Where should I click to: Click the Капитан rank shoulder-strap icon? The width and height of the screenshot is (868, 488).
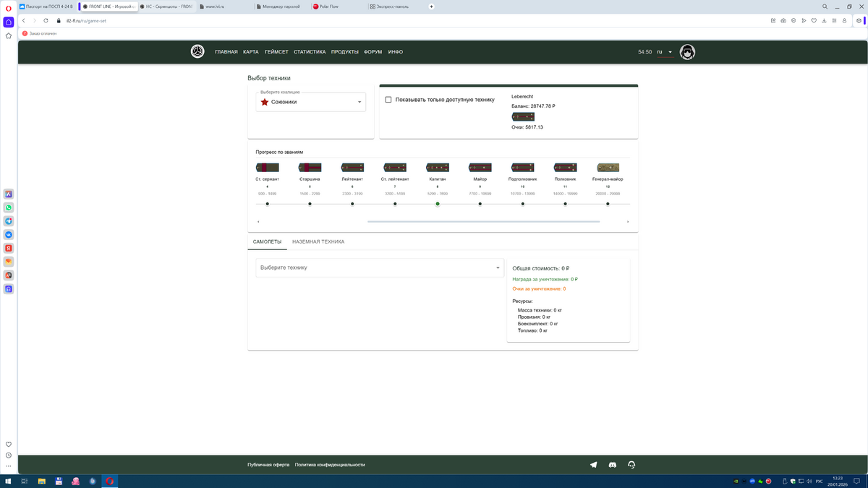tap(437, 168)
